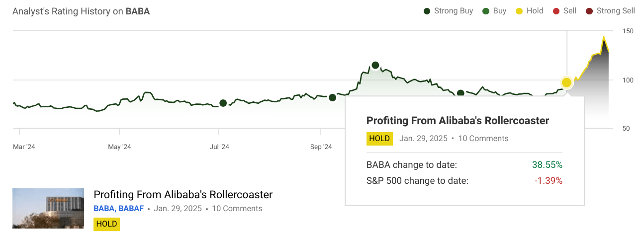644x233 pixels.
Task: Open the BABA ticker link
Action: [103, 209]
